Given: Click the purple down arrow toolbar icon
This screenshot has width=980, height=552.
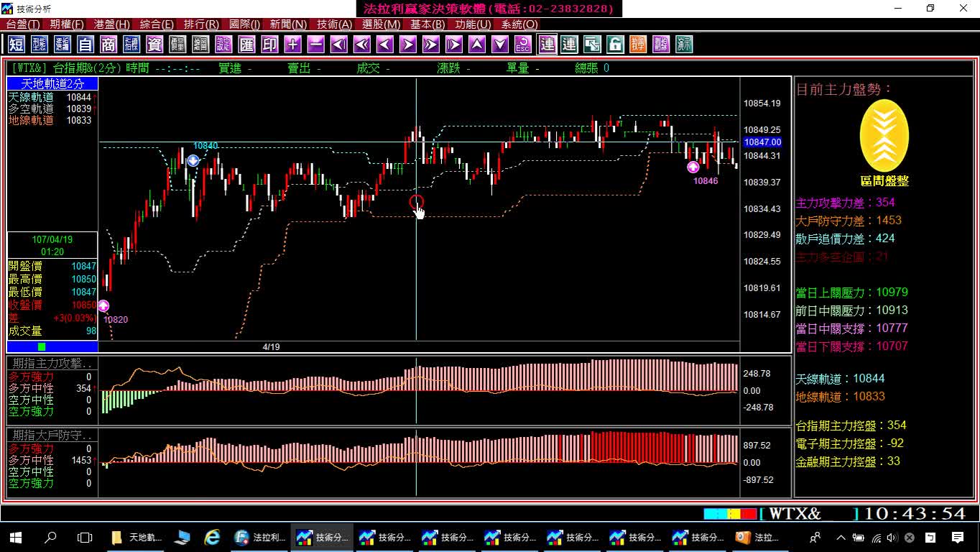Looking at the screenshot, I should point(499,45).
